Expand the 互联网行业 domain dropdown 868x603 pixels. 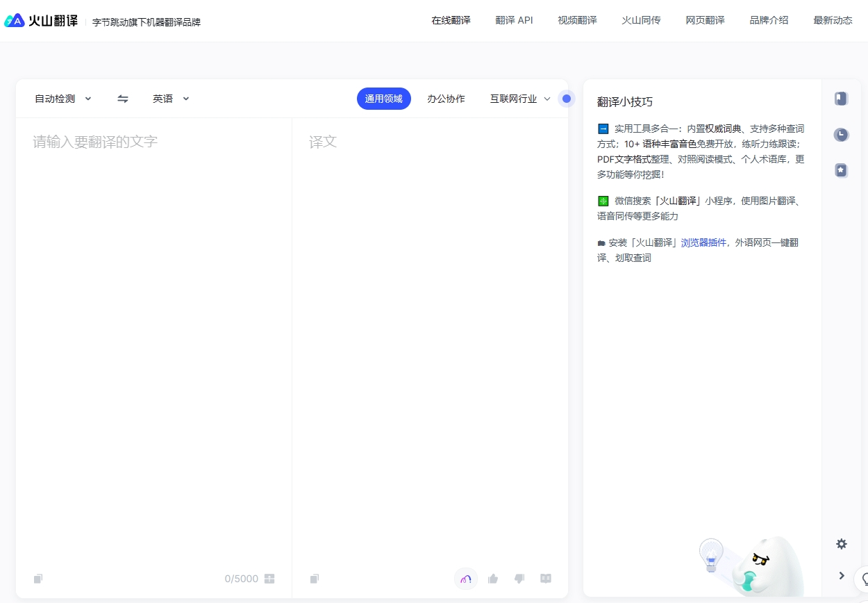520,99
